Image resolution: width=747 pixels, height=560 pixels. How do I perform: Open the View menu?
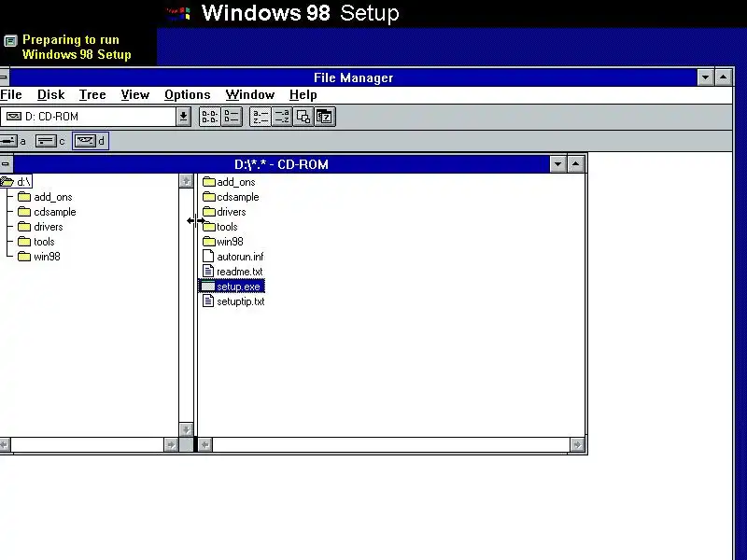[x=134, y=95]
